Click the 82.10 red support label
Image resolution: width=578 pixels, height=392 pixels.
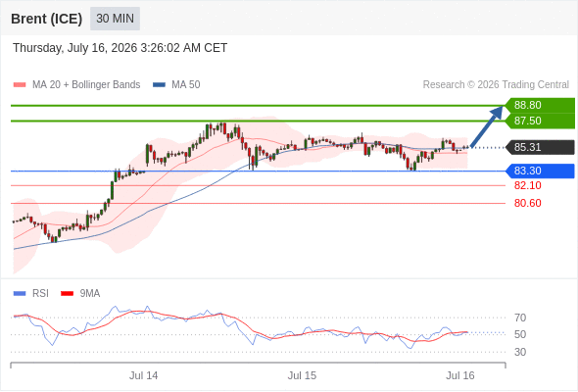point(527,185)
